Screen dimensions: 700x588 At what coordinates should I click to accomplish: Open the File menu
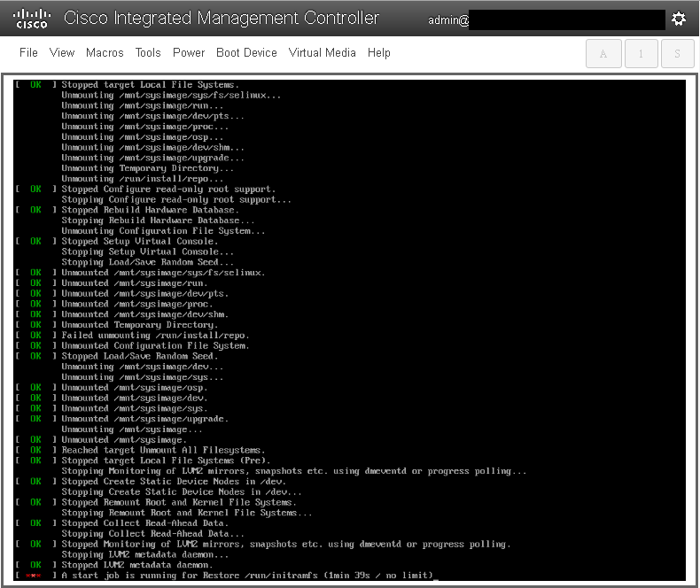[28, 52]
